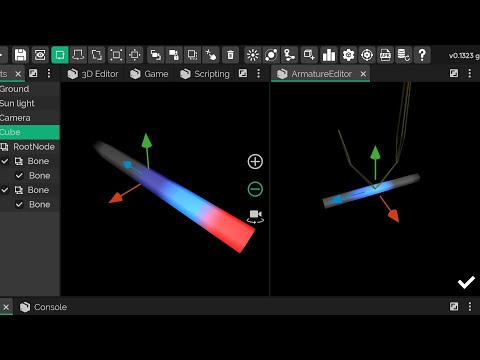Viewport: 480px width, 360px height.
Task: Click the Save floppy disk icon
Action: (x=20, y=55)
